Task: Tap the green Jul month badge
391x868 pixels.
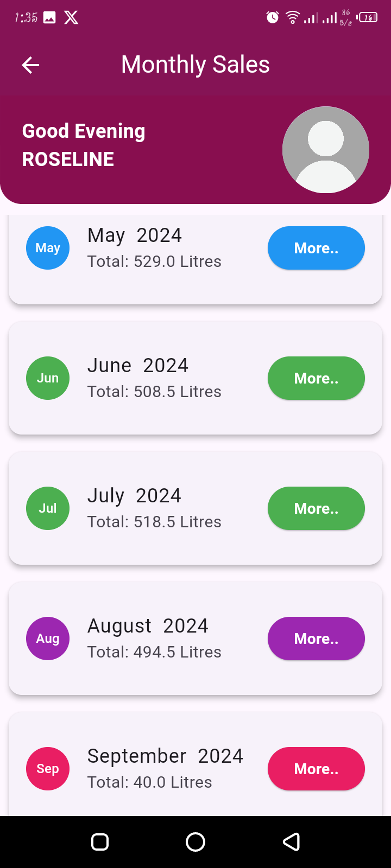Action: point(48,508)
